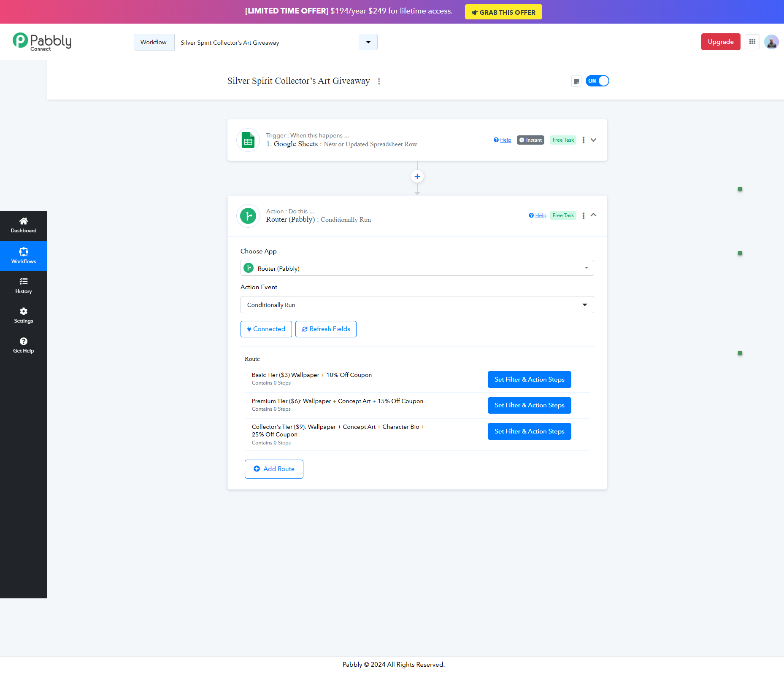Expand the Google Sheets trigger step
This screenshot has height=673, width=784.
594,140
